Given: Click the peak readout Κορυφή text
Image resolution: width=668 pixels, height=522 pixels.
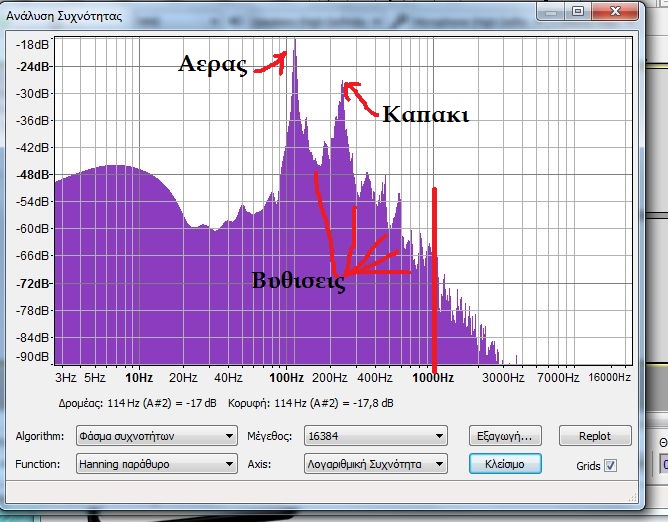Looking at the screenshot, I should tap(327, 403).
